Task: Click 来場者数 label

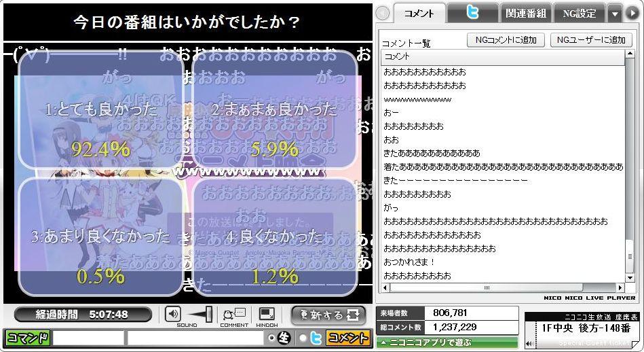Action: [394, 313]
